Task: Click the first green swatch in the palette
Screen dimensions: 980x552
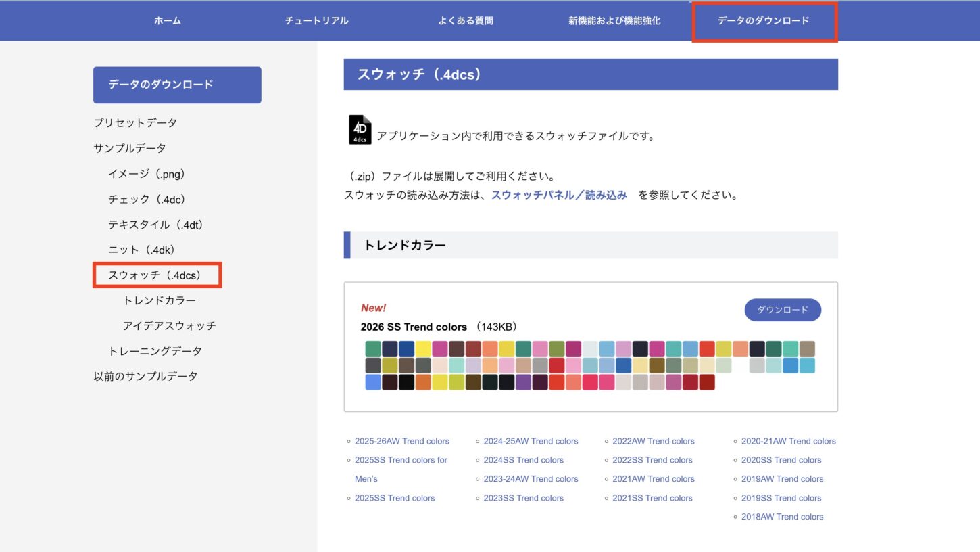Action: [x=373, y=348]
